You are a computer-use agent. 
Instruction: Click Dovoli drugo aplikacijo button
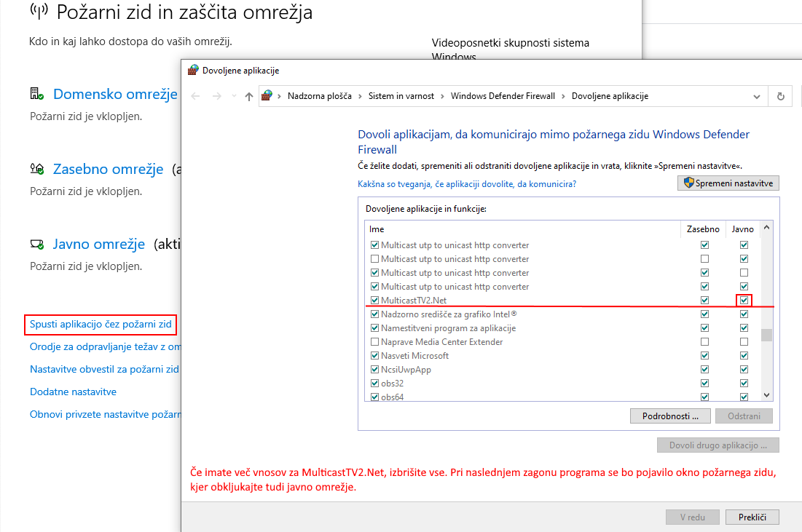(x=718, y=445)
